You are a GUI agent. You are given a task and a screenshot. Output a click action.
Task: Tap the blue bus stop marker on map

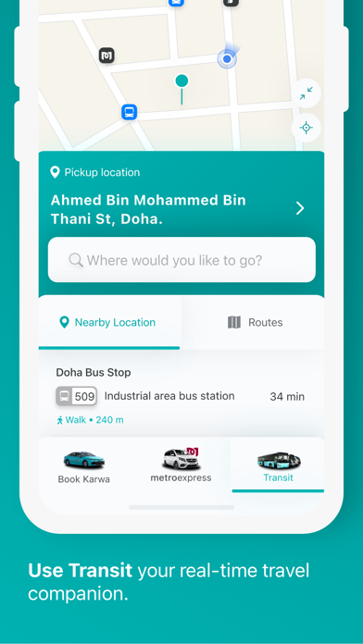129,112
